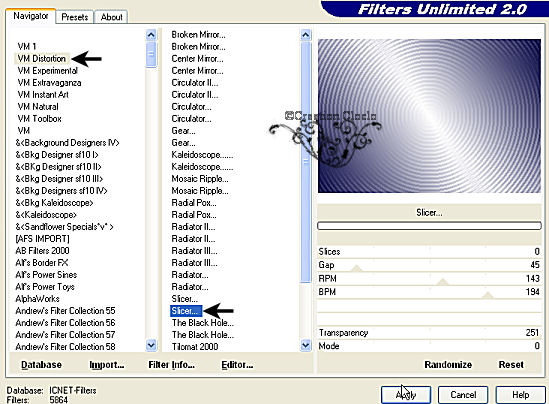
Task: Click the Database button
Action: pyautogui.click(x=41, y=365)
